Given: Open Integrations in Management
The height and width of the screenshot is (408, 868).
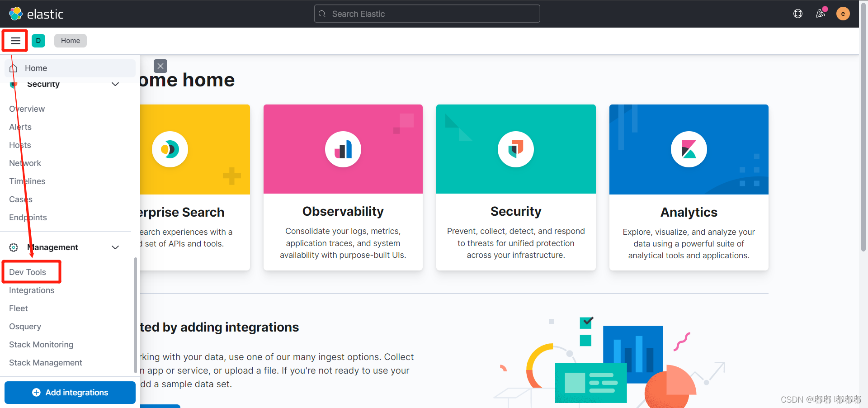Looking at the screenshot, I should coord(32,290).
